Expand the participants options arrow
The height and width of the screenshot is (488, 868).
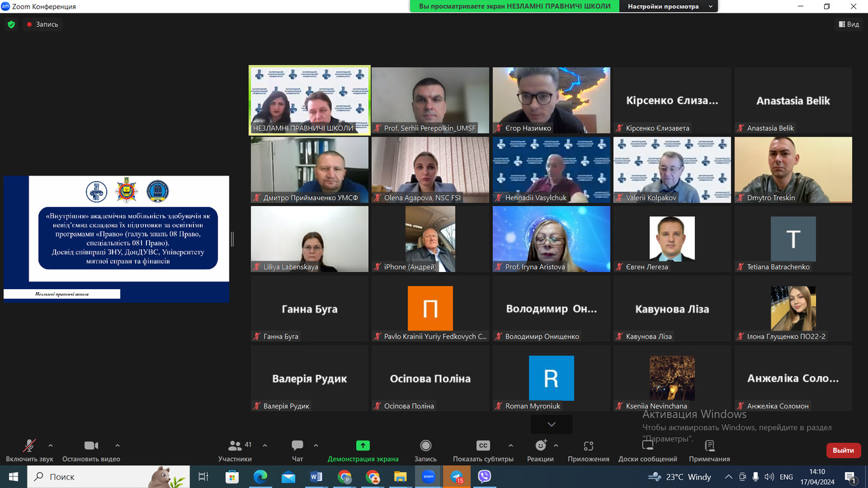pos(265,445)
